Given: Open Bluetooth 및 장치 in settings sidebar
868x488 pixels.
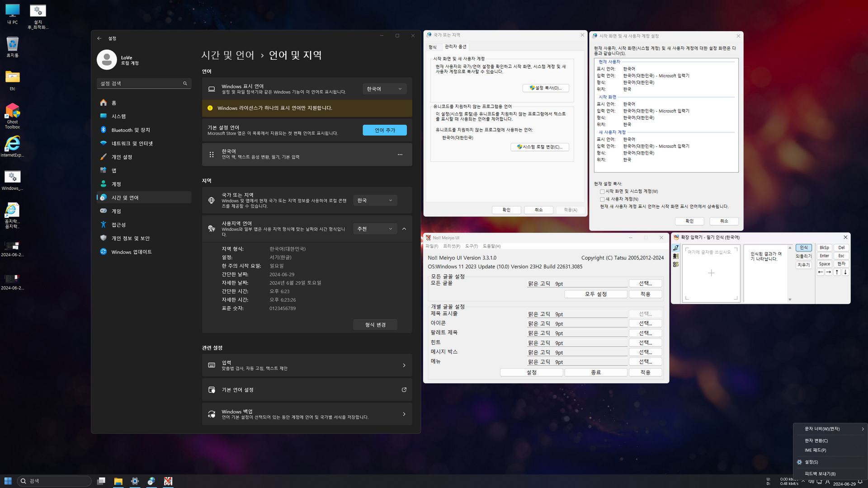Looking at the screenshot, I should (131, 130).
